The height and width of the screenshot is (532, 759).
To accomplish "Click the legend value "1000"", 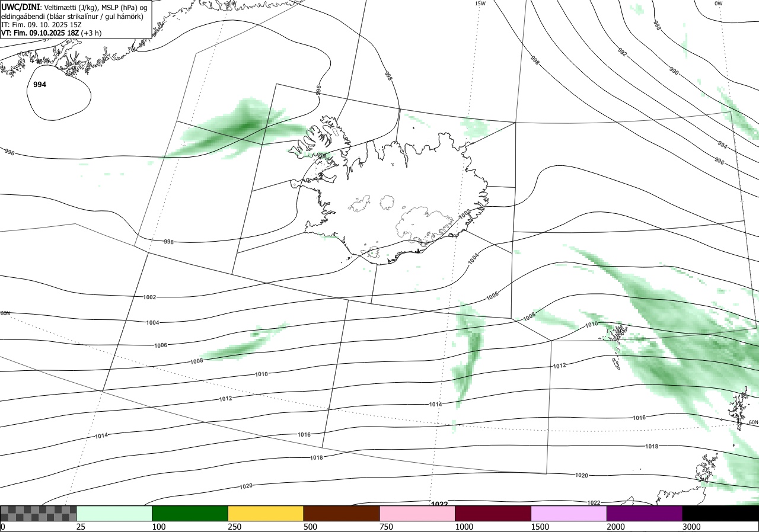I will point(465,527).
